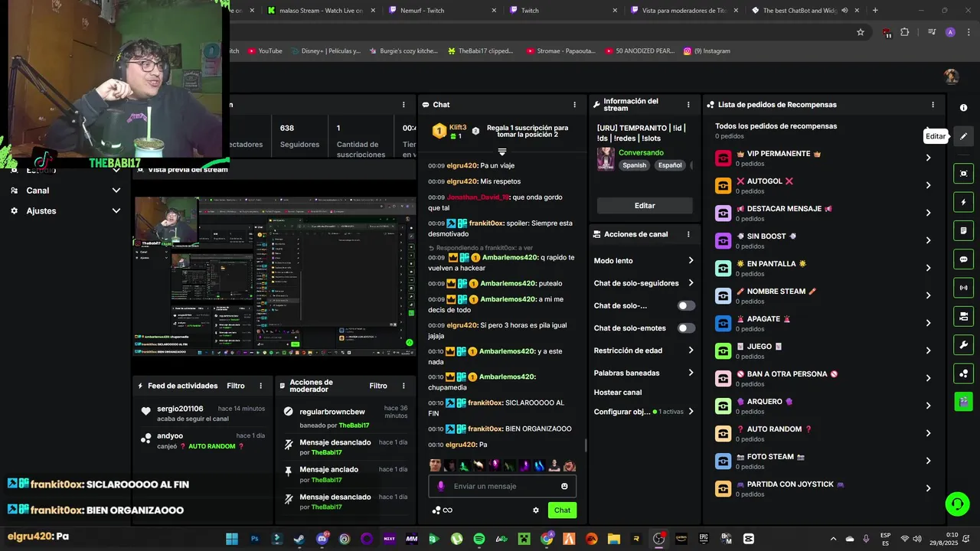Open Lista de pedidos de Recompensas options menu

coord(933,105)
